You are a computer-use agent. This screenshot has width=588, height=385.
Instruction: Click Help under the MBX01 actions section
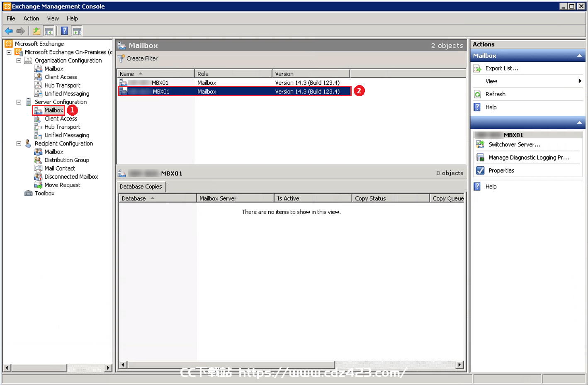491,187
